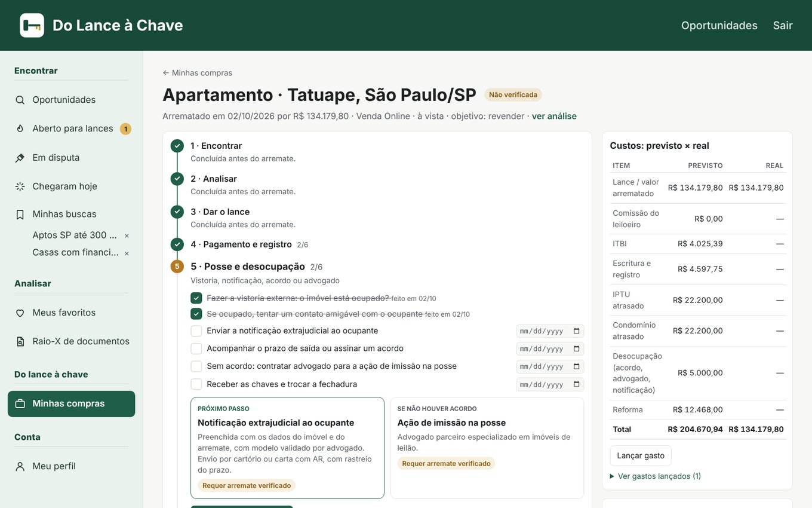Click the heart icon for Meus favoritos
This screenshot has width=812, height=508.
click(x=20, y=313)
